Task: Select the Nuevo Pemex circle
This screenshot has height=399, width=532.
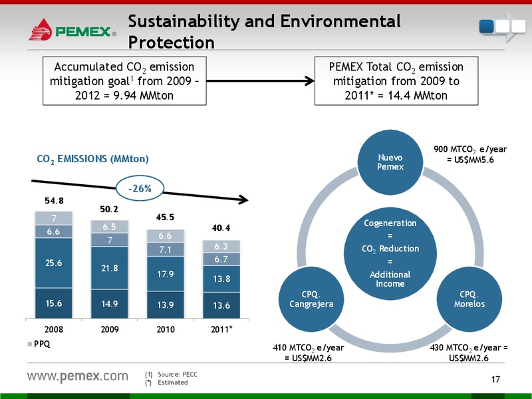Action: (x=390, y=162)
